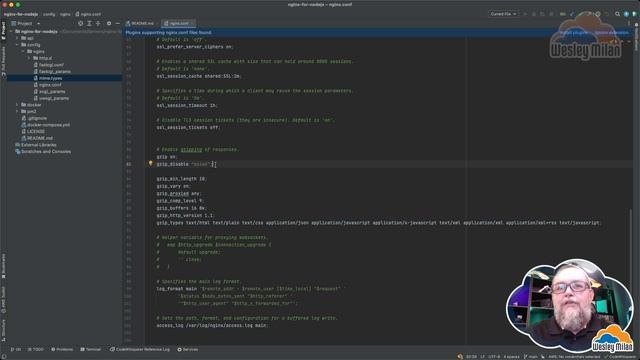Viewport: 640px width, 360px height.
Task: Select uwsgi_params file
Action: tap(51, 98)
